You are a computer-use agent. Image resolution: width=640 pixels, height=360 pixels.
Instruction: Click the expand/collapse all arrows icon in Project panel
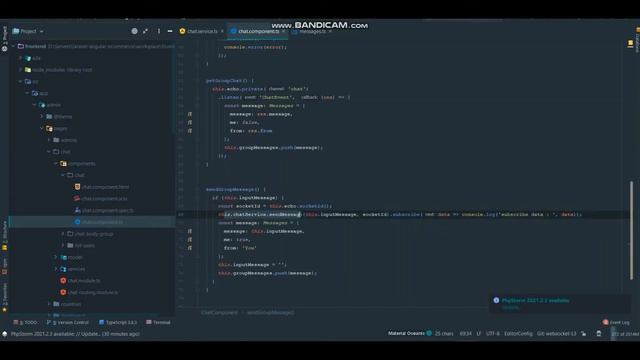(146, 31)
